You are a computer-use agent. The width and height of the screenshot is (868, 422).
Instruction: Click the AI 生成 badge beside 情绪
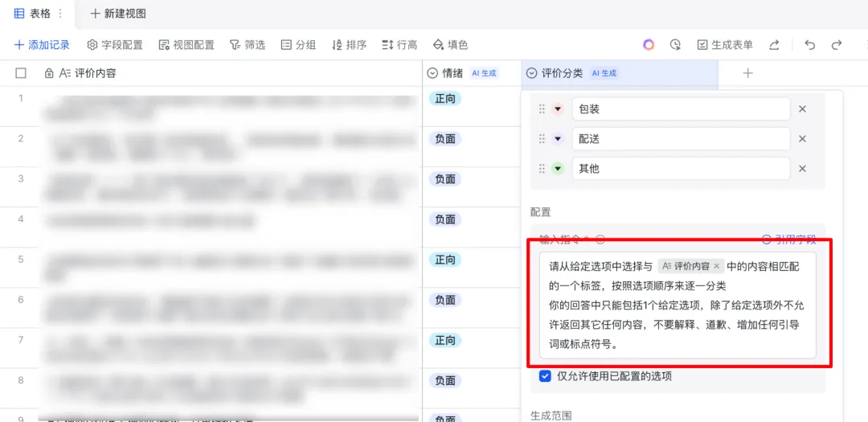[484, 73]
